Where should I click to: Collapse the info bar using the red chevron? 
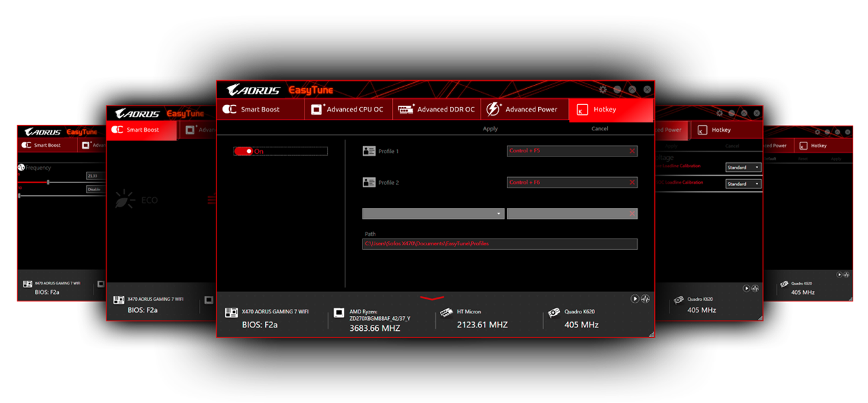[x=432, y=298]
